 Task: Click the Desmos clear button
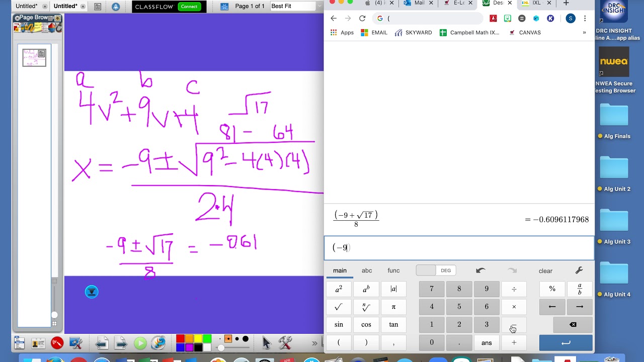pos(545,271)
